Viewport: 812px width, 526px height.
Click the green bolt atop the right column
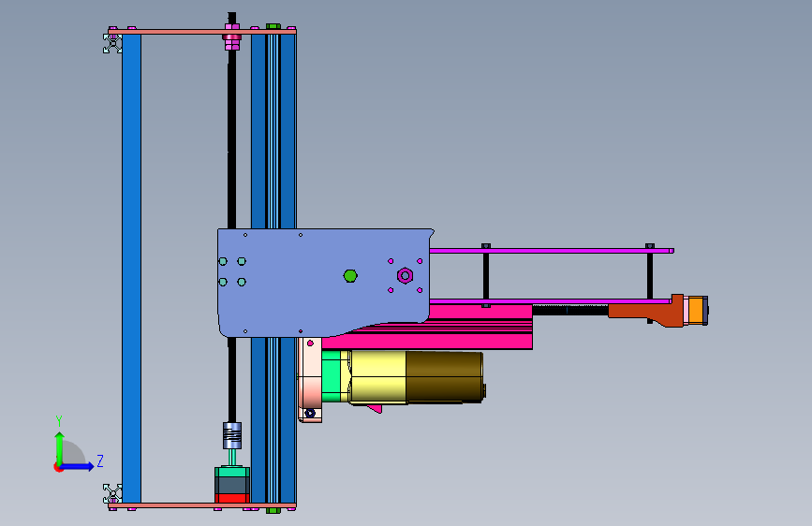pos(273,26)
